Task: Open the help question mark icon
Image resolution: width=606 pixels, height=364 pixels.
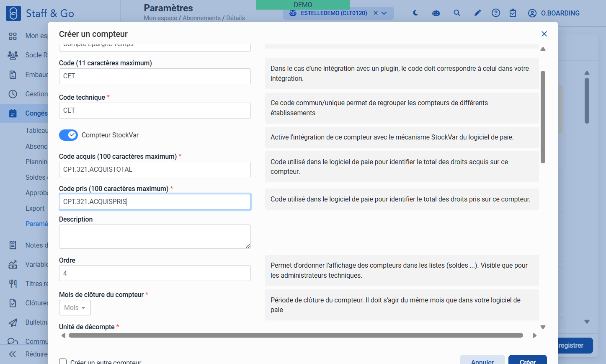Action: 496,13
